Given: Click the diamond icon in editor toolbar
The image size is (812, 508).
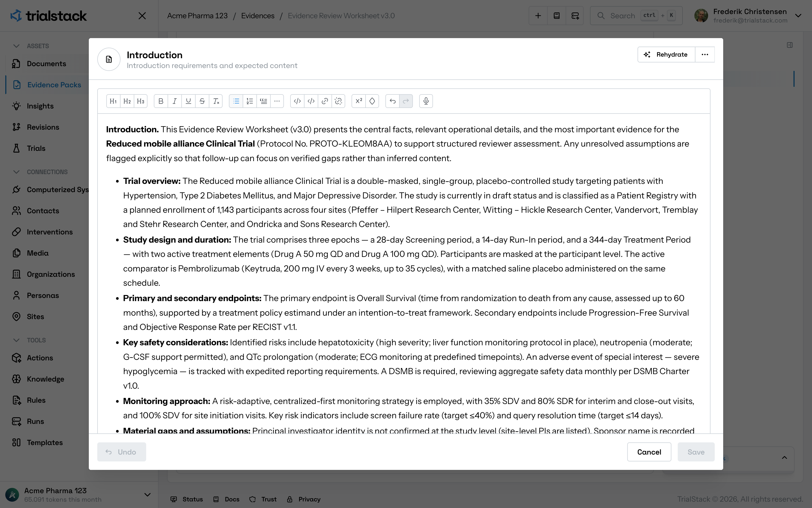Looking at the screenshot, I should click(372, 101).
